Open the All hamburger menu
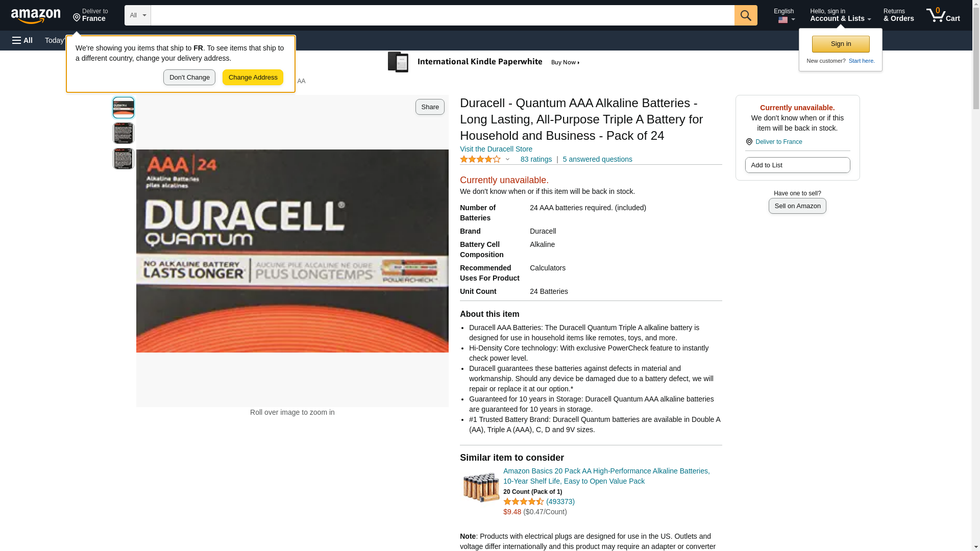 [x=22, y=40]
